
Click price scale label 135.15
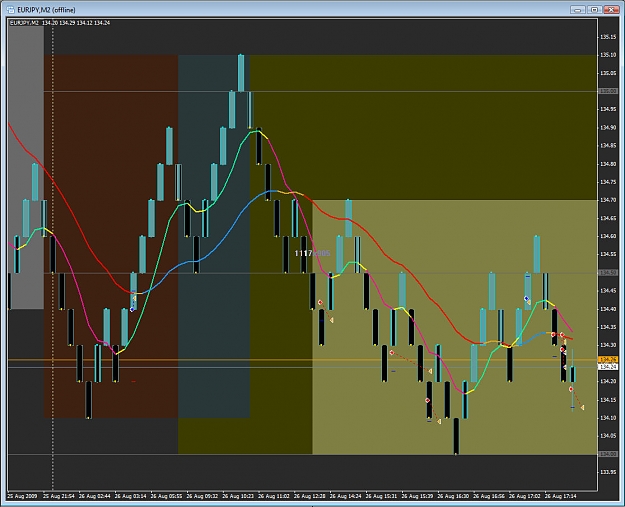[x=608, y=37]
